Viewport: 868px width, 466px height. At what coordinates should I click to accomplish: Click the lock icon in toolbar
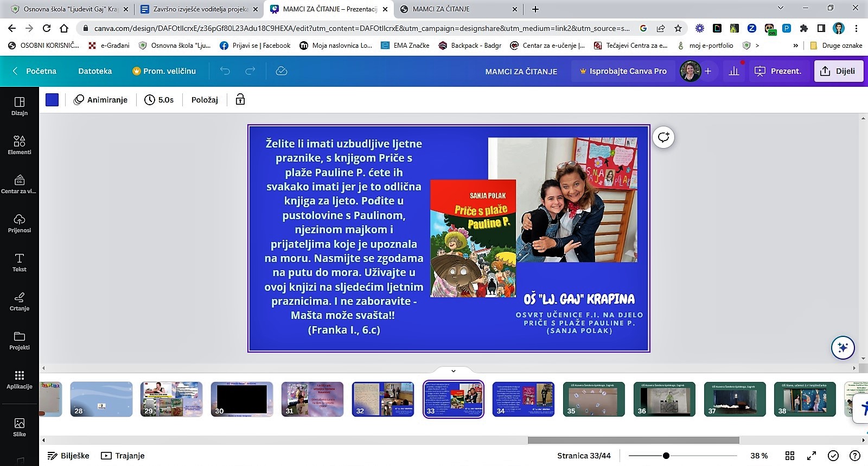coord(240,99)
